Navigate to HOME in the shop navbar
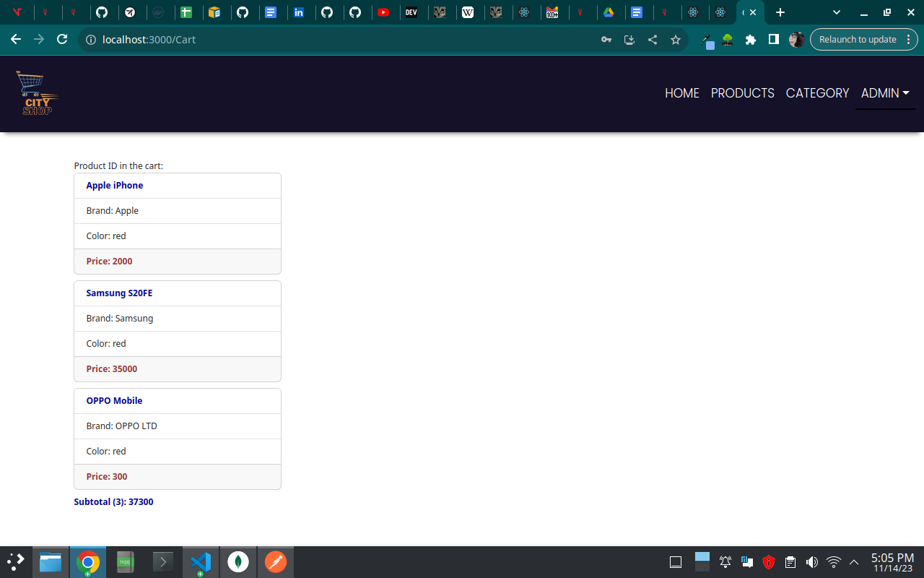Viewport: 924px width, 578px height. [681, 93]
